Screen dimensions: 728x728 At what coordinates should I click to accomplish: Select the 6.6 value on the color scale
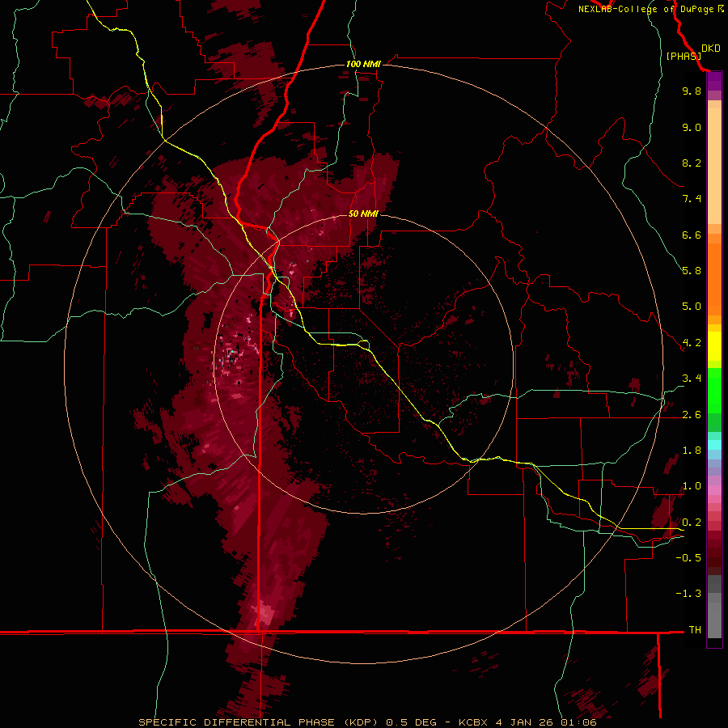tap(692, 235)
